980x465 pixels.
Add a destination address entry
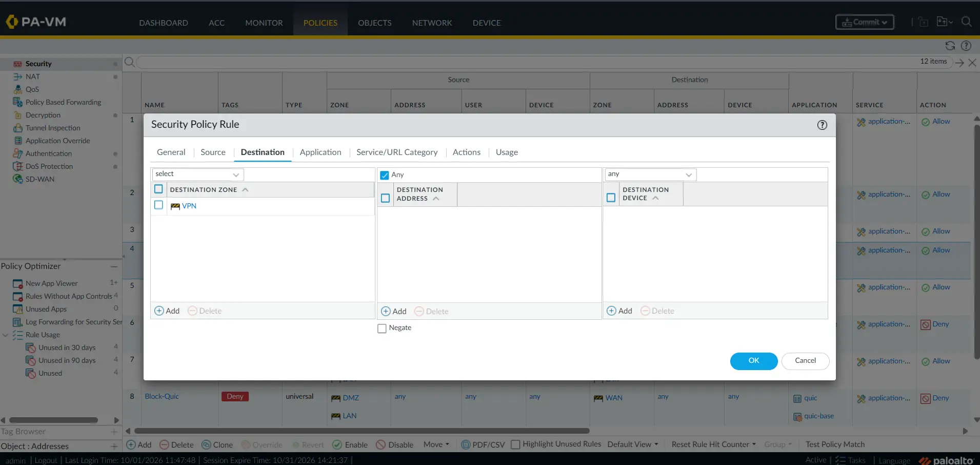[394, 312]
